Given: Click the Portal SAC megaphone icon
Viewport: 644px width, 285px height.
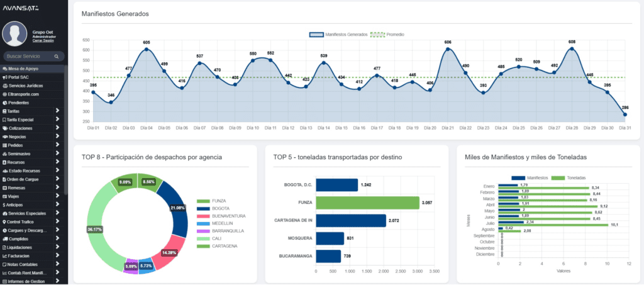Looking at the screenshot, I should pos(5,77).
